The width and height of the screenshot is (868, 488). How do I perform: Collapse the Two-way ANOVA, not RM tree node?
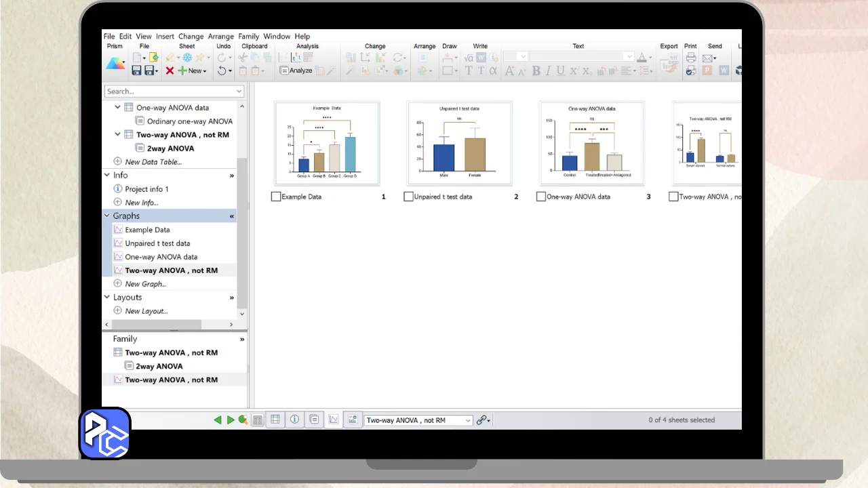coord(117,134)
